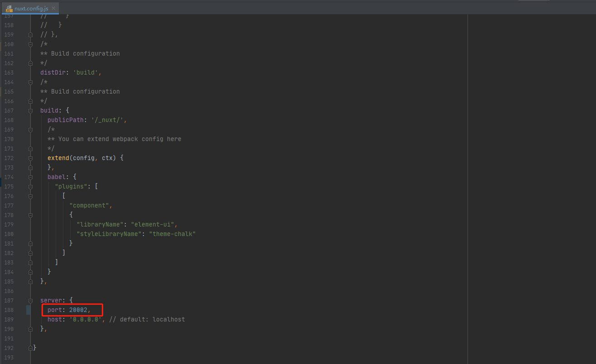The image size is (596, 364).
Task: Click the "libraryName" key
Action: (100, 224)
